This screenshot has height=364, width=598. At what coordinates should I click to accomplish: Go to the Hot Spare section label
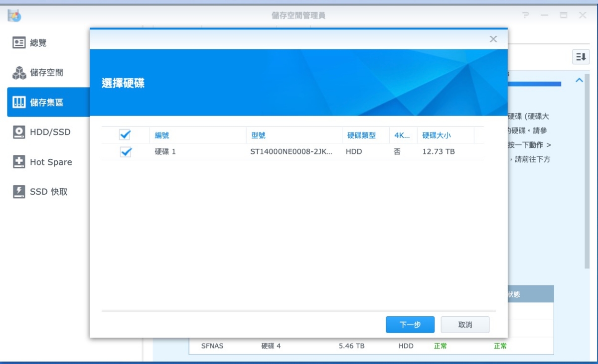click(x=51, y=162)
